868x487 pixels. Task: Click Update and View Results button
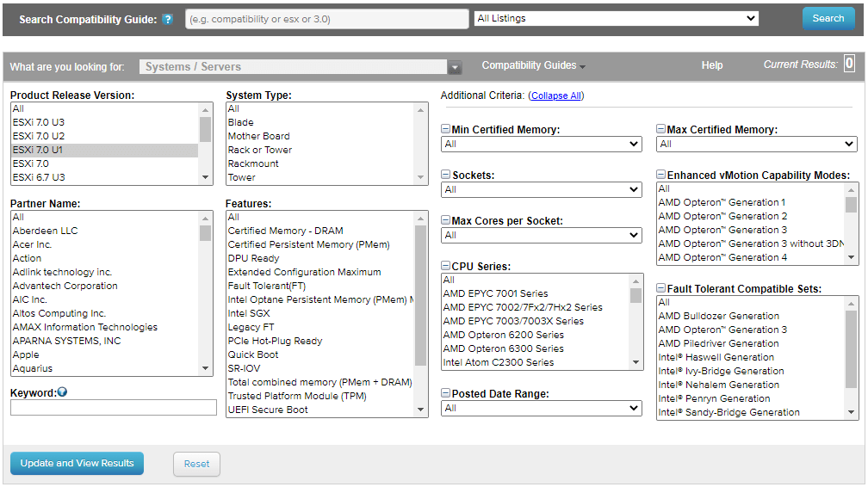point(77,463)
